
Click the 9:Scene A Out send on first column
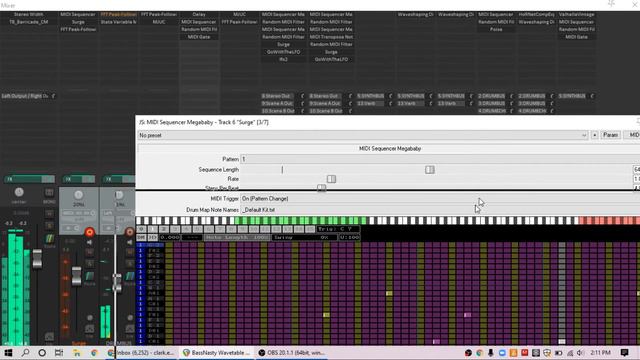(278, 104)
